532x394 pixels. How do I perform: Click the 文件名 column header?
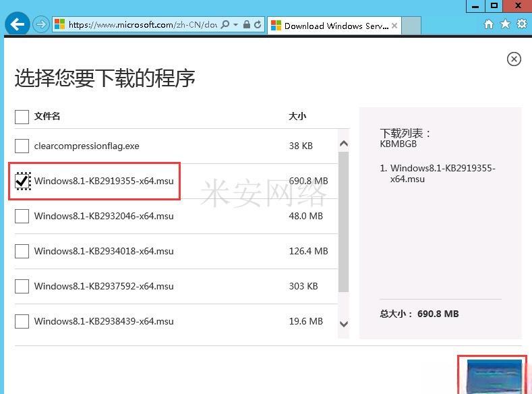(47, 117)
